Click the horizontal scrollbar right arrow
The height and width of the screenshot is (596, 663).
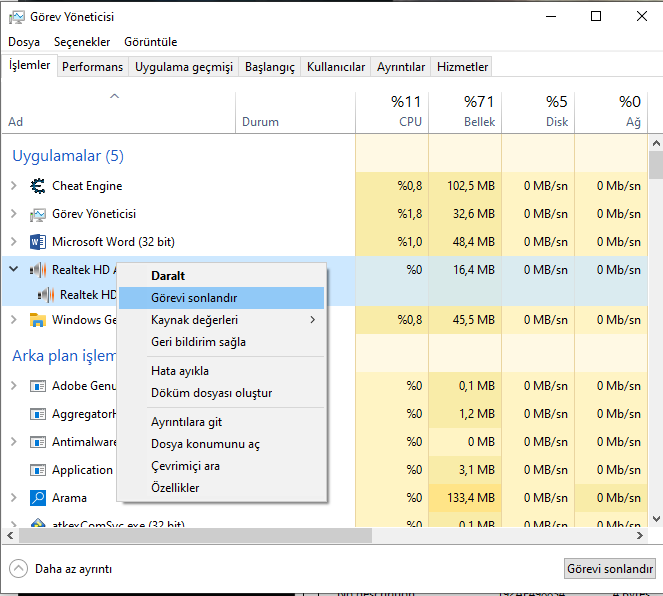(640, 536)
